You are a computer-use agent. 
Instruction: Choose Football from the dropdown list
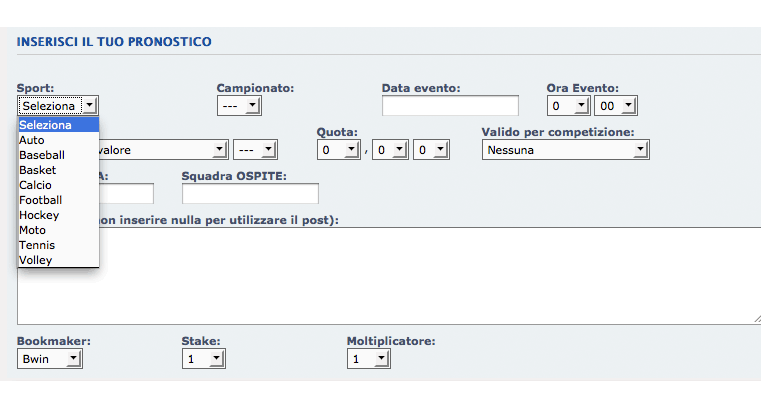pyautogui.click(x=58, y=200)
